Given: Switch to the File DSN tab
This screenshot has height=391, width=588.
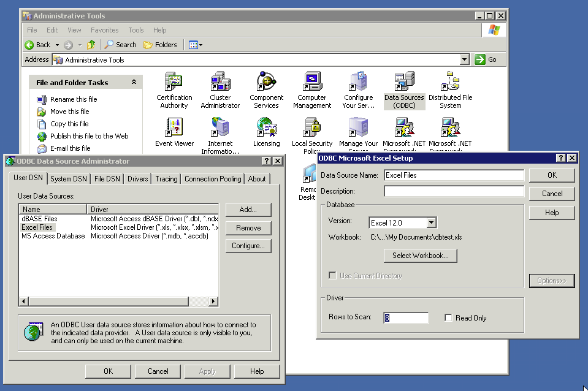Looking at the screenshot, I should tap(107, 179).
